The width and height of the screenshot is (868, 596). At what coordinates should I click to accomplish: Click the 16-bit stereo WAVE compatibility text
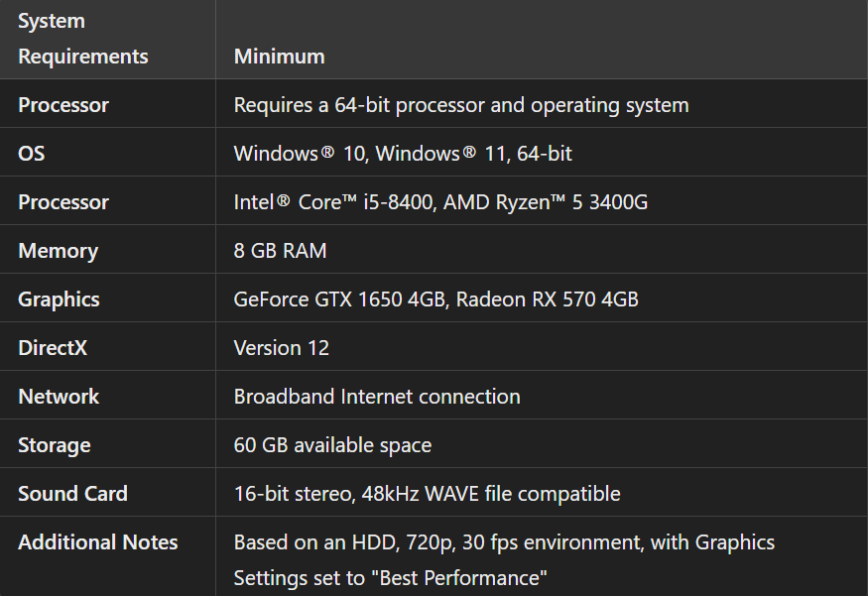[427, 494]
